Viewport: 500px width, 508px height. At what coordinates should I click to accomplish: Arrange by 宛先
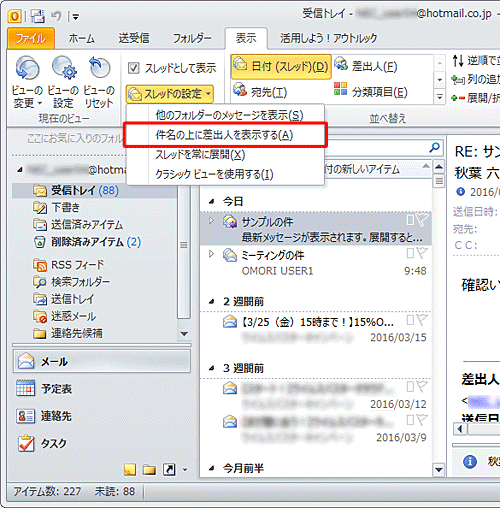[261, 92]
